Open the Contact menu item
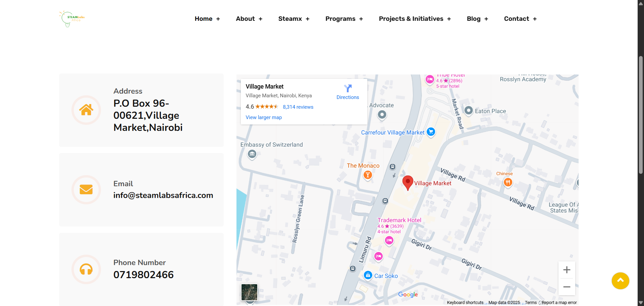This screenshot has height=306, width=644. click(517, 19)
